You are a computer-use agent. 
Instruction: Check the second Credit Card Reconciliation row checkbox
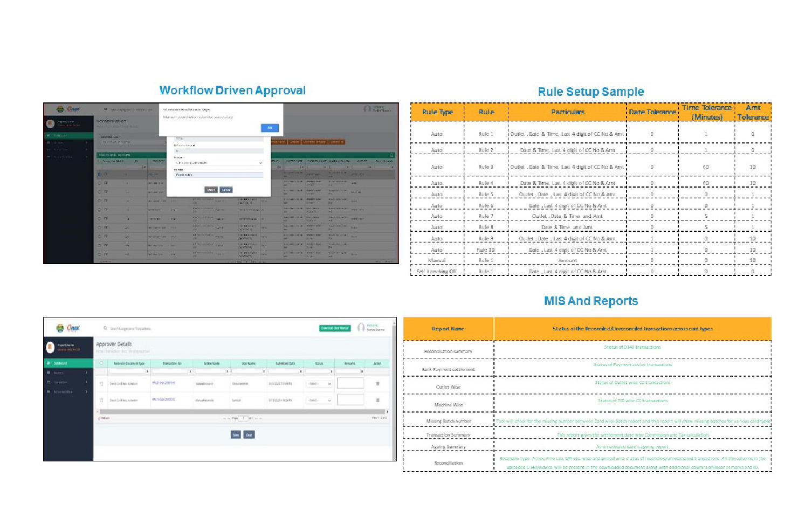(x=102, y=400)
